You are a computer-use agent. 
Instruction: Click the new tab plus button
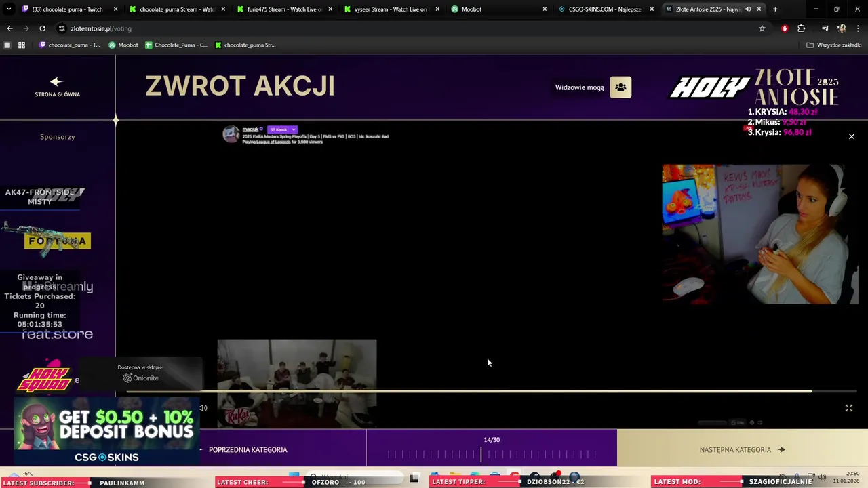point(775,9)
